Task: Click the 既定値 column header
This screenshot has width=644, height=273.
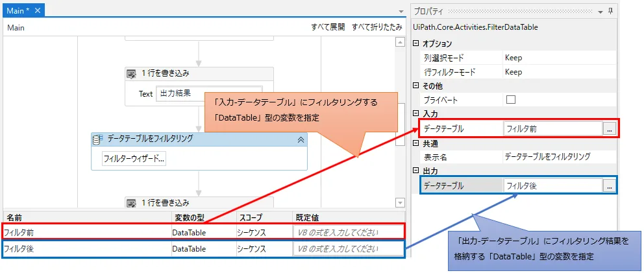Action: [348, 217]
